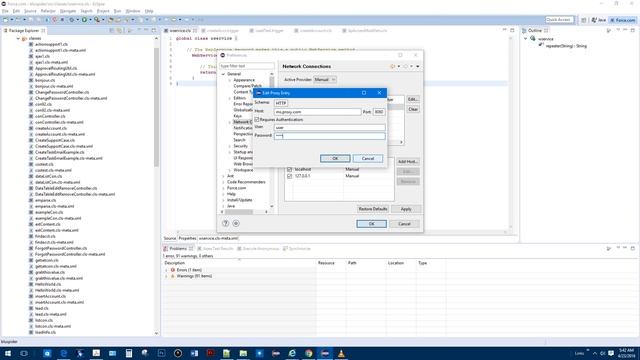Click the Quick Access search box

tap(560, 20)
